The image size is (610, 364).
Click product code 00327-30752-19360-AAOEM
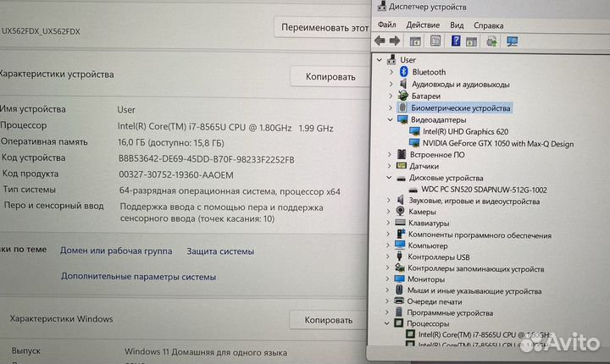point(176,175)
